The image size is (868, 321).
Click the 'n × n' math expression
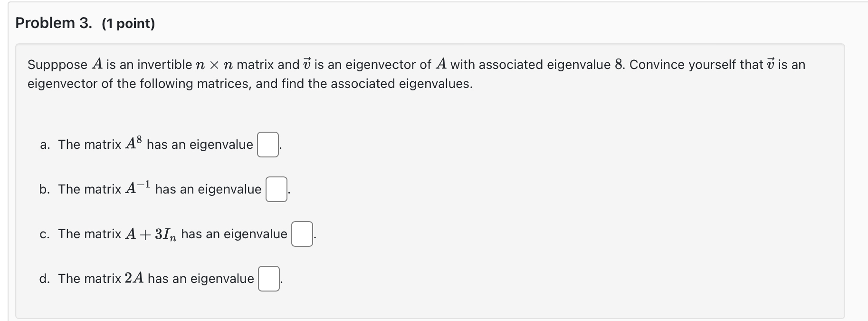[x=214, y=65]
